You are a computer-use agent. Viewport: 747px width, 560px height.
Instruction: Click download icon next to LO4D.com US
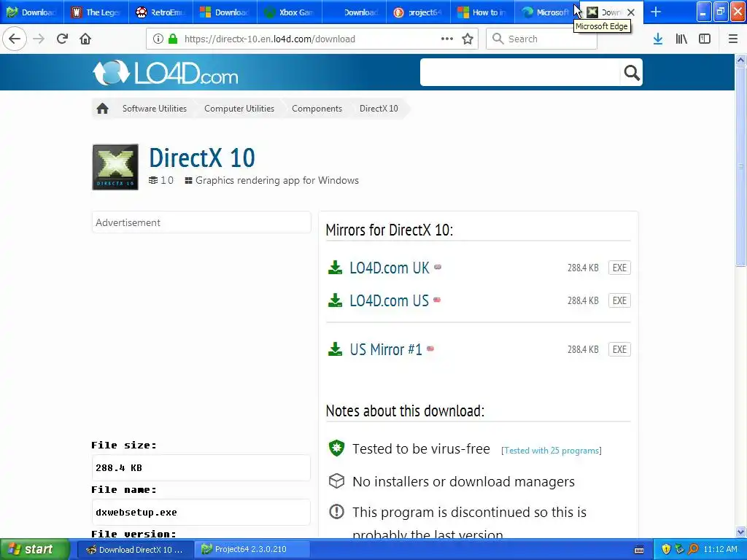[336, 300]
